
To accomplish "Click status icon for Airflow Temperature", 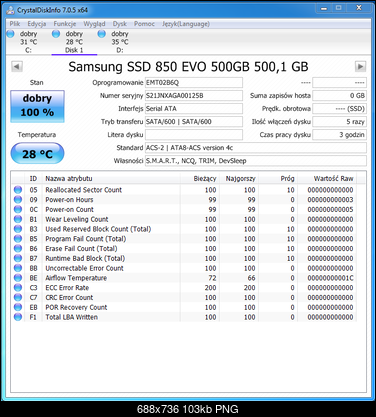I will click(x=18, y=278).
